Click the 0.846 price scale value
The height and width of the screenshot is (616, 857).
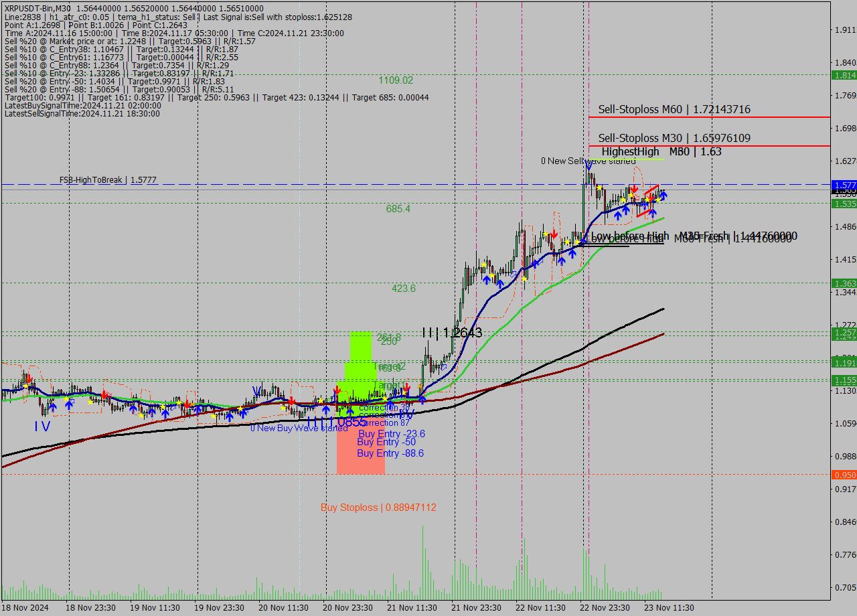845,522
